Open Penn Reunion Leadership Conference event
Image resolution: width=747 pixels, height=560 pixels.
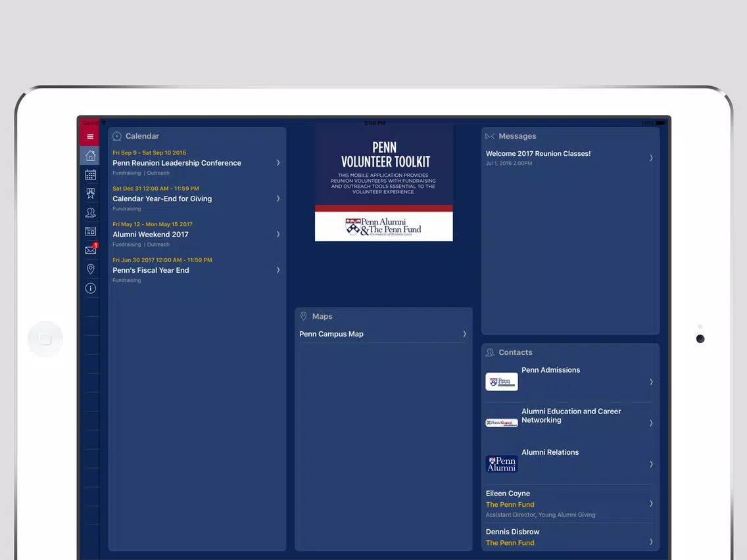[x=177, y=163]
